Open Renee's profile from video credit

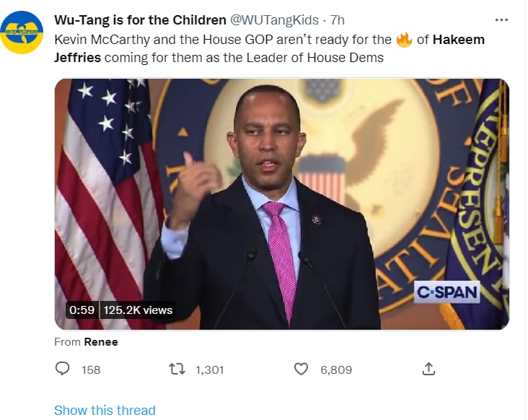pyautogui.click(x=101, y=342)
